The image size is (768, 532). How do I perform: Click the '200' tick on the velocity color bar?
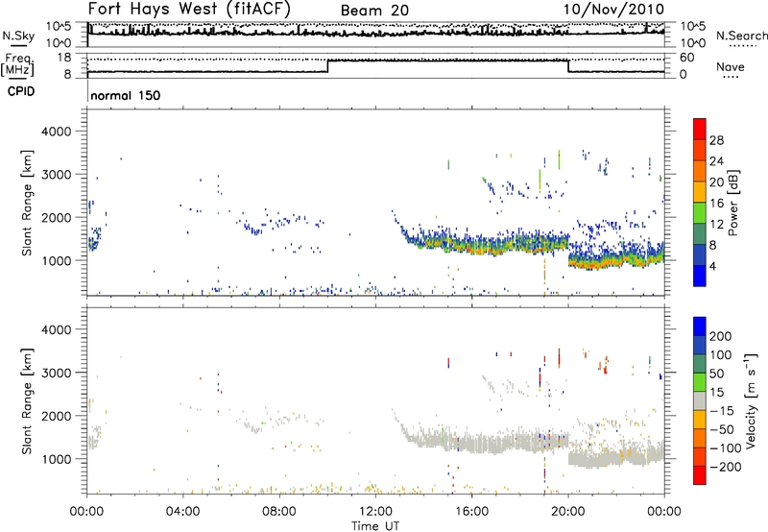coord(721,336)
